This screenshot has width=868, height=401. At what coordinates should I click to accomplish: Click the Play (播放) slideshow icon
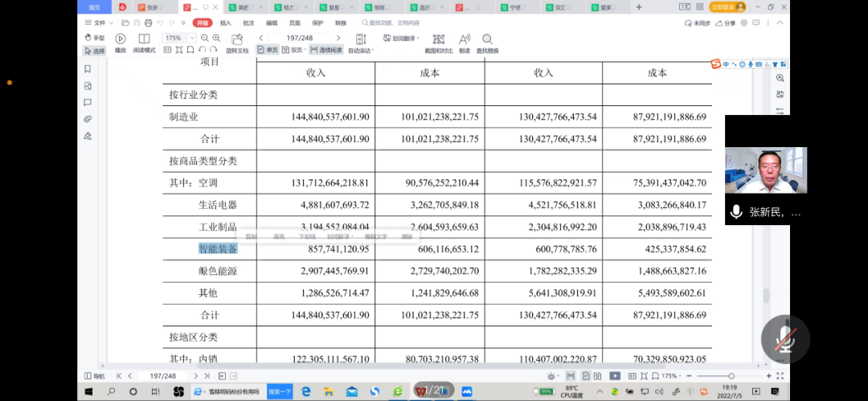121,39
